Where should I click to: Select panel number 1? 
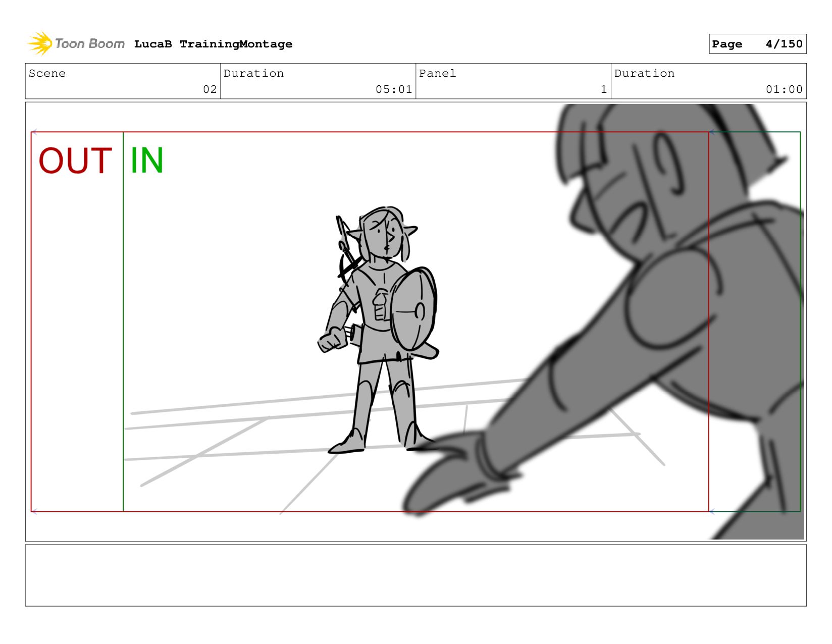click(x=604, y=89)
